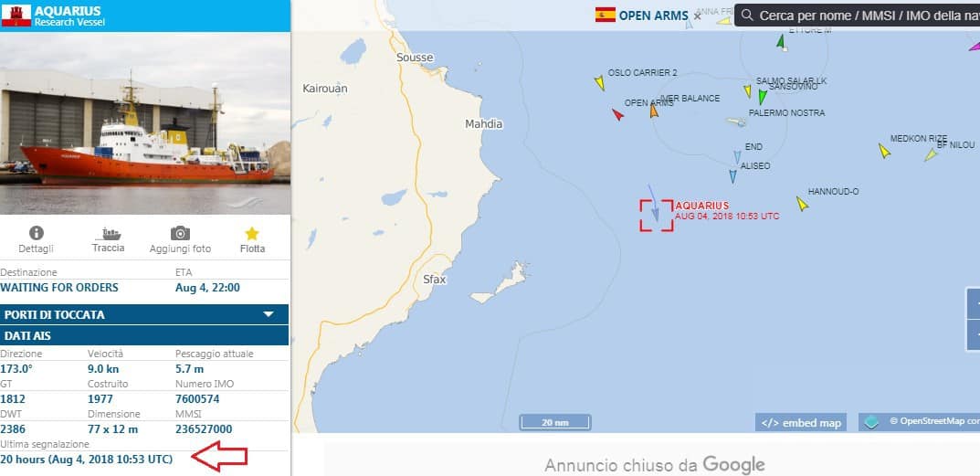Viewport: 980px width, 476px height.
Task: Open the OPEN ARMS vessel tab
Action: pyautogui.click(x=641, y=16)
